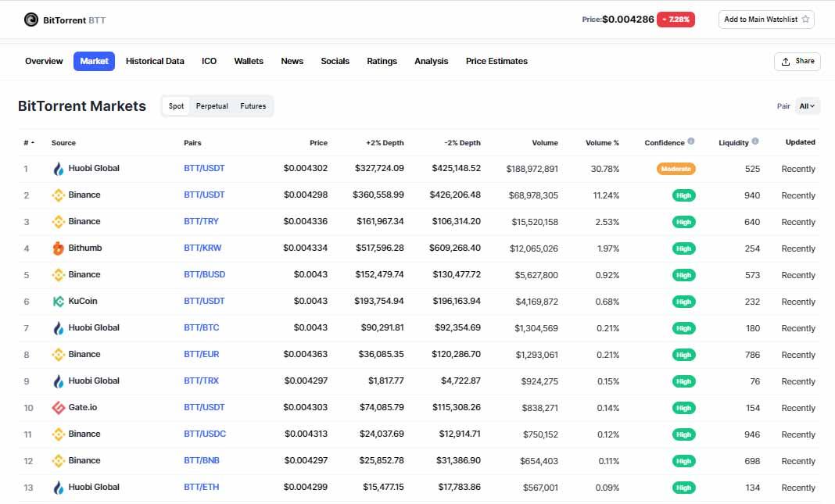This screenshot has width=835, height=504.
Task: Click the Binance logo in row 2
Action: [59, 195]
